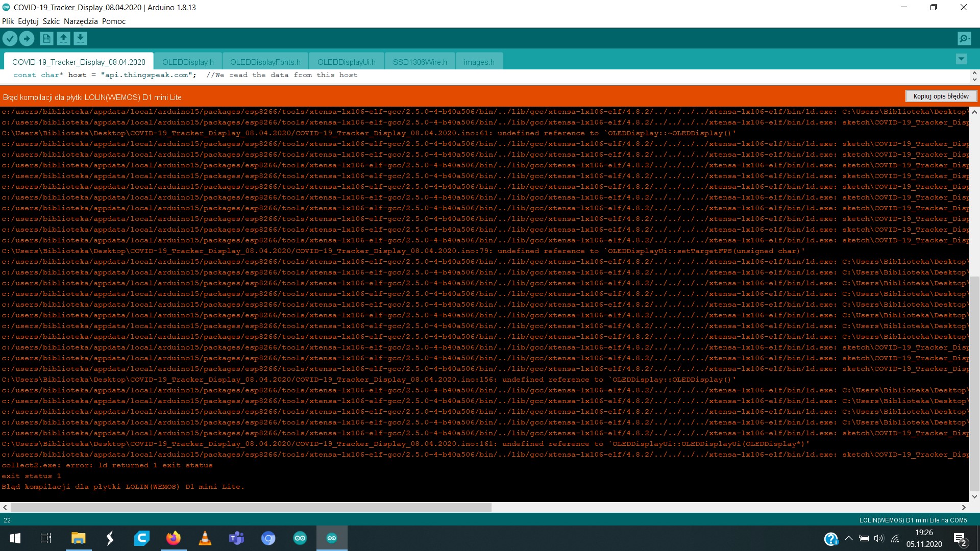Screen dimensions: 980x551
Task: Open Microsoft Teams from the taskbar
Action: click(237, 538)
